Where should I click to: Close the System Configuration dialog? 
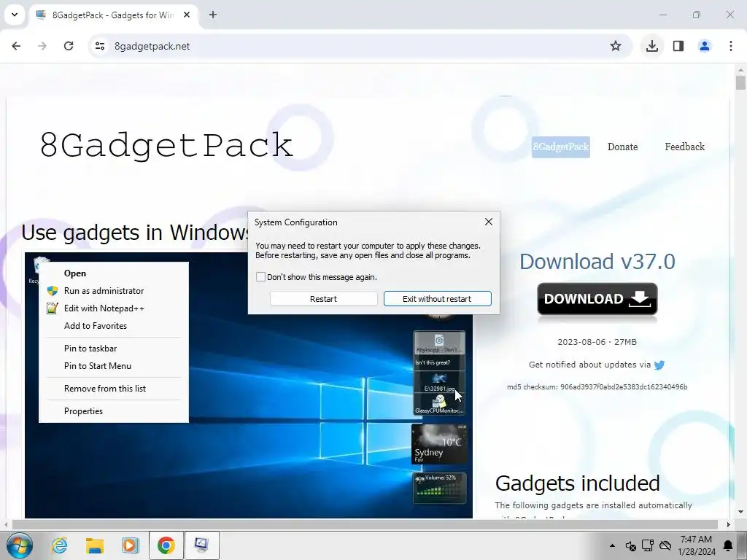pyautogui.click(x=488, y=222)
